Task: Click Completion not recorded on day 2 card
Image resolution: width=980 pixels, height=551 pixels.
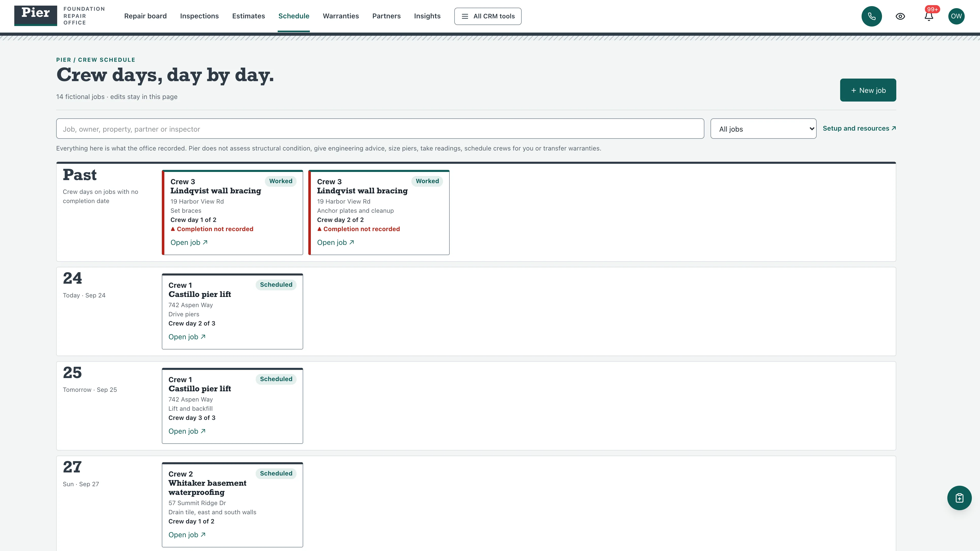Action: (x=358, y=229)
